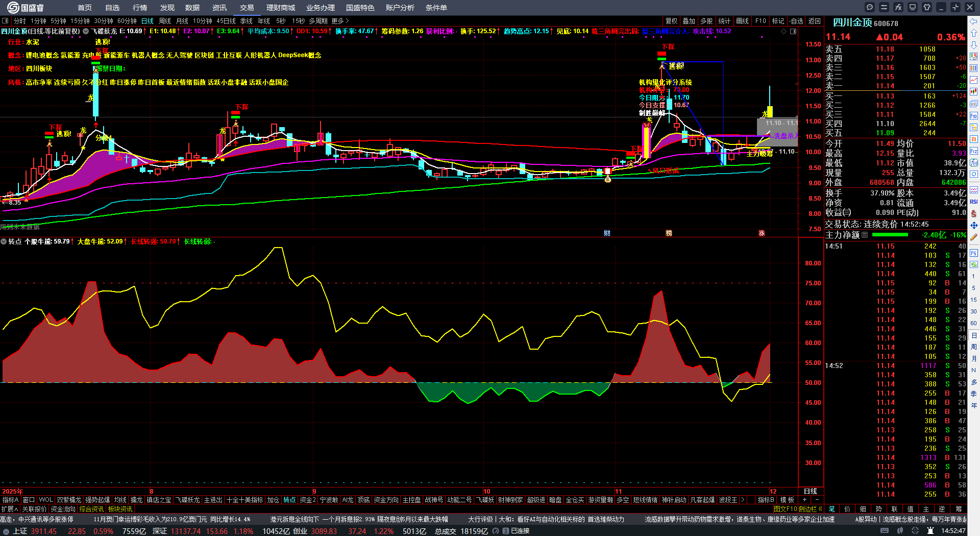Select the 笔 tick detail tab
This screenshot has width=980, height=536.
tap(831, 509)
